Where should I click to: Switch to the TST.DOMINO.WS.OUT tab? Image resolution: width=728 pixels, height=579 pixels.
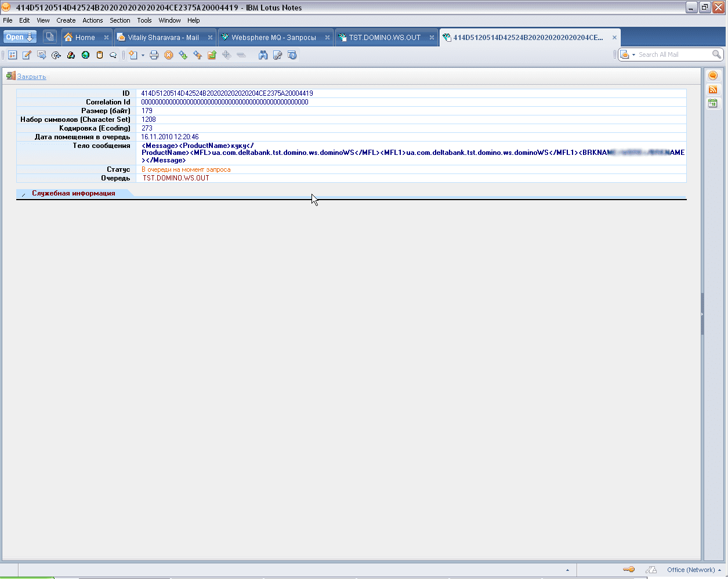pyautogui.click(x=384, y=38)
